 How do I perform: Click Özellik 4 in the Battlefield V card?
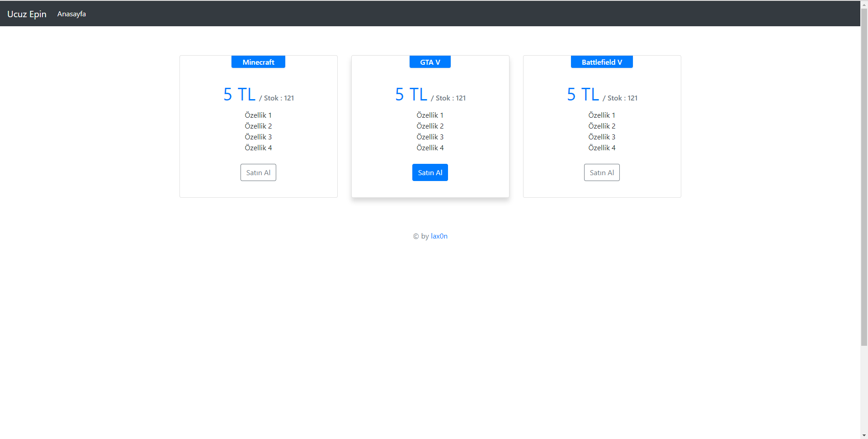pyautogui.click(x=602, y=148)
